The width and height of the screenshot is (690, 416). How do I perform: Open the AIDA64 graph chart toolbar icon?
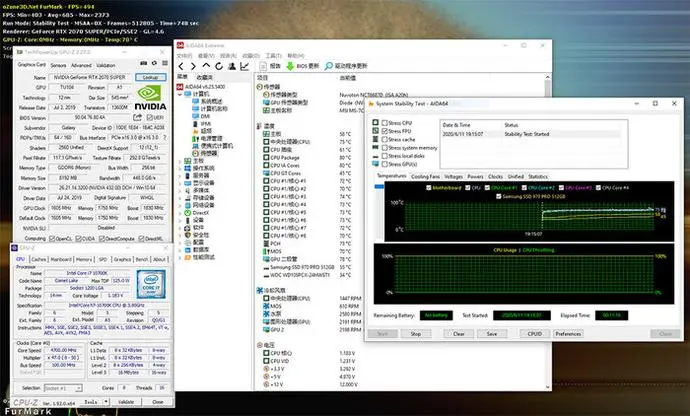pos(245,66)
